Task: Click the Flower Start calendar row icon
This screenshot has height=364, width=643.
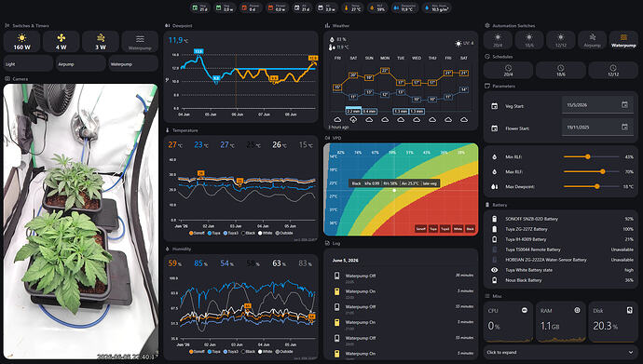Action: point(495,128)
